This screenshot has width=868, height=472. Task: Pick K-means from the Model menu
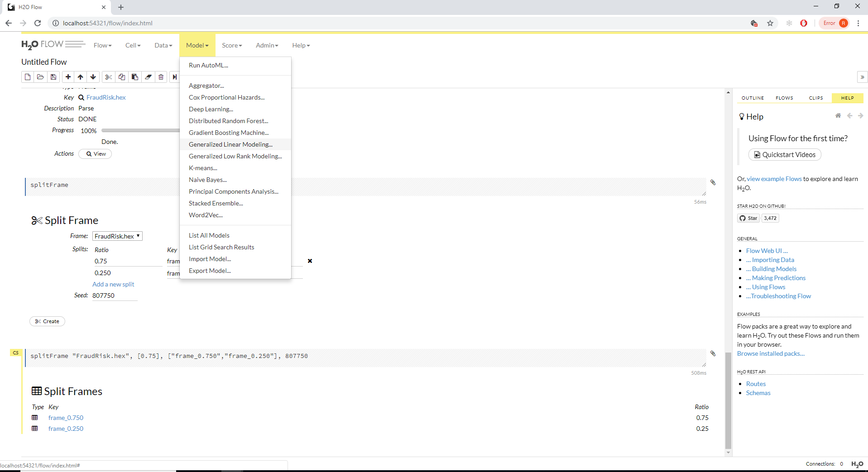tap(235, 168)
